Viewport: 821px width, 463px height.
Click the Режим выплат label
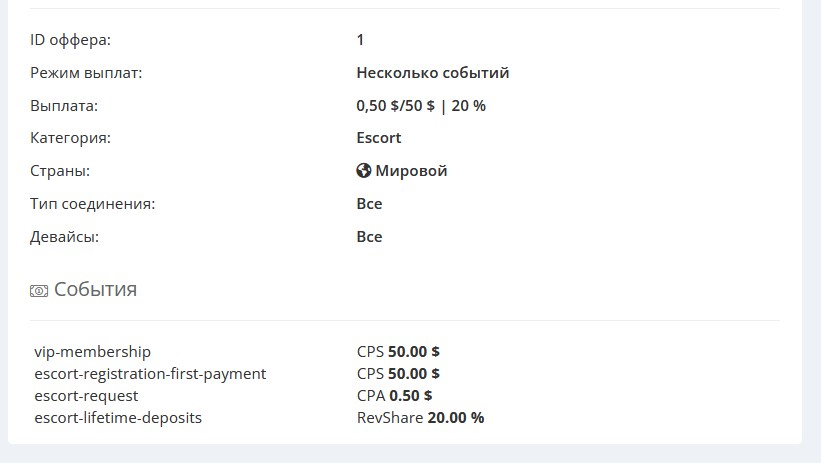[x=86, y=73]
